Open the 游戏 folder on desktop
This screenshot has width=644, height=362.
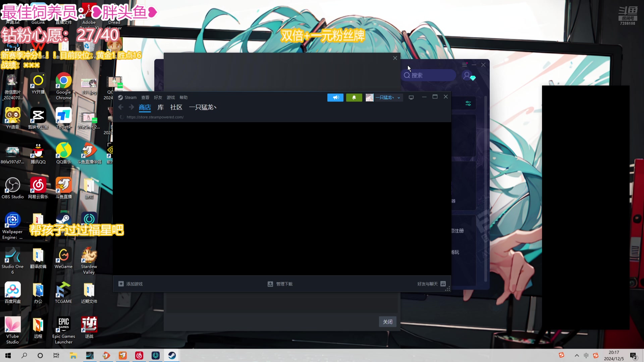pyautogui.click(x=89, y=188)
